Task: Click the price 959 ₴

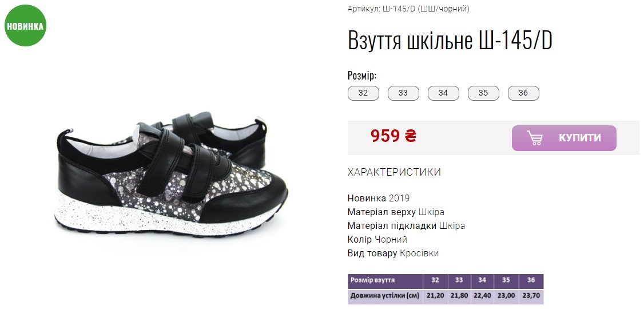Action: point(393,136)
